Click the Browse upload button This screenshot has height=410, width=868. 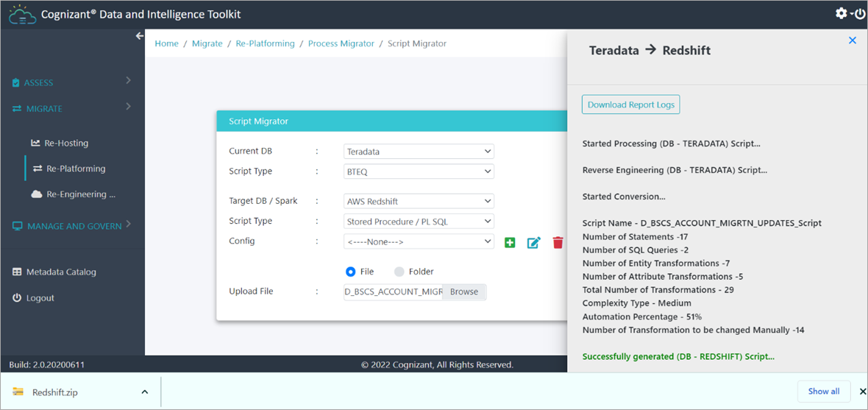pyautogui.click(x=464, y=292)
